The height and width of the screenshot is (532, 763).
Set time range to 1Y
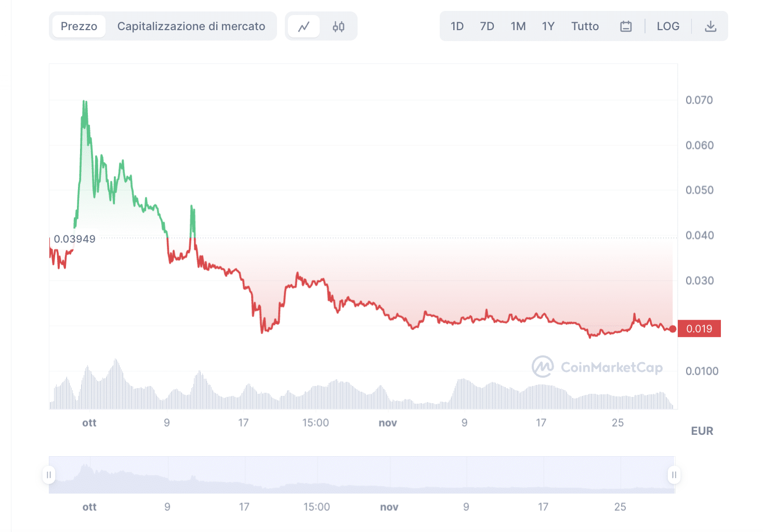(548, 26)
